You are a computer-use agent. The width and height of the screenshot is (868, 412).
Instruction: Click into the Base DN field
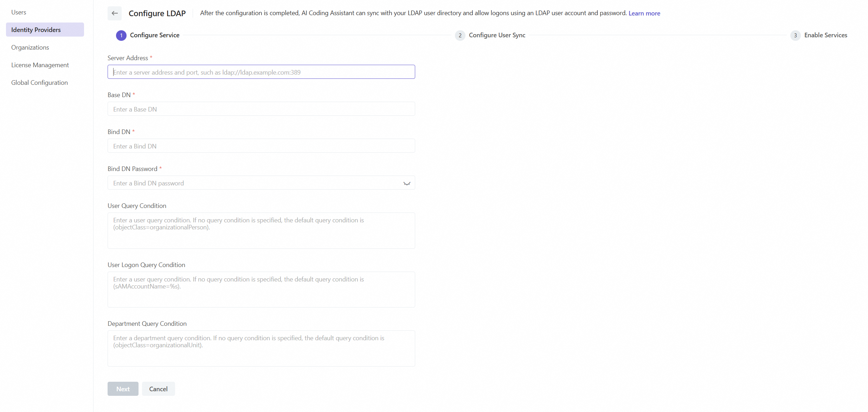pos(261,109)
